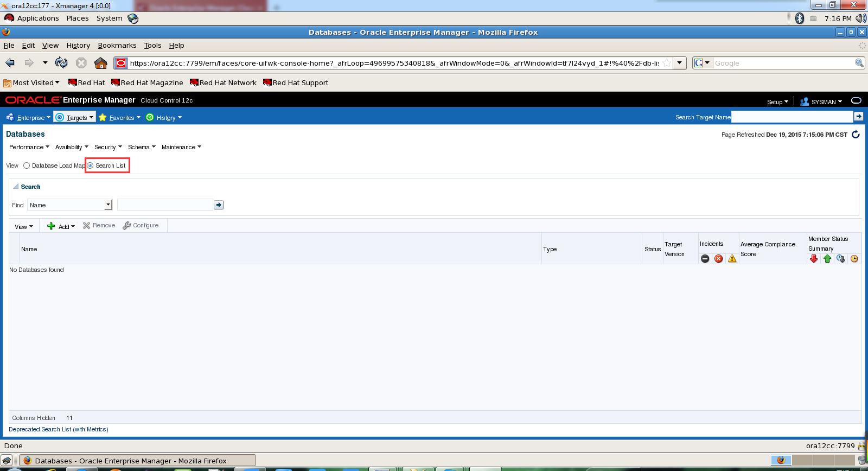
Task: Click the accessibility oval icon beside SYSMAN
Action: [x=857, y=100]
